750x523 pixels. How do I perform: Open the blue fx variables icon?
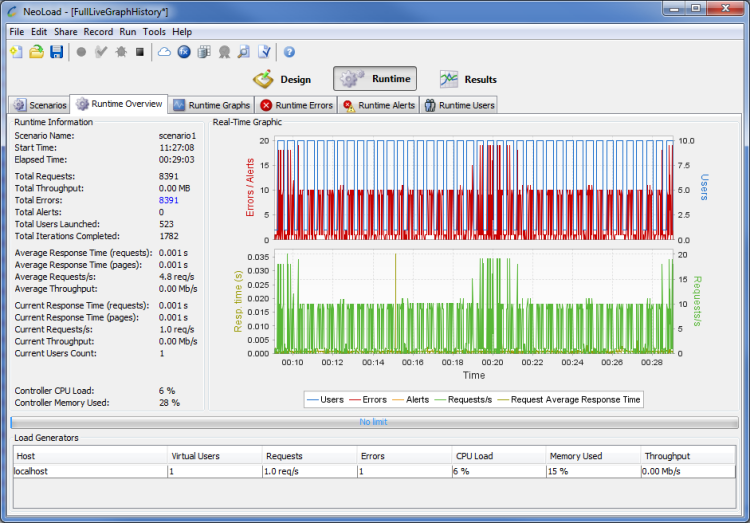[184, 52]
